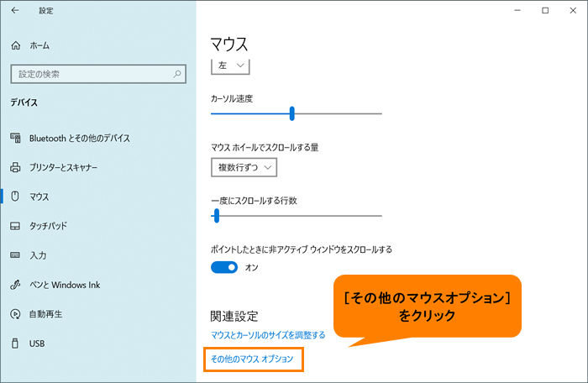
Task: Click the pen icon for ペンと Windows Ink
Action: click(15, 285)
